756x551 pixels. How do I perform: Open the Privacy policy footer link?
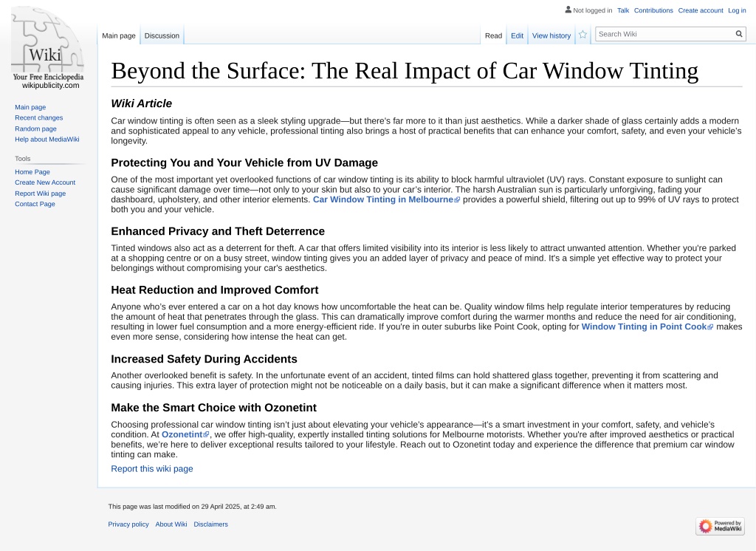(x=128, y=524)
